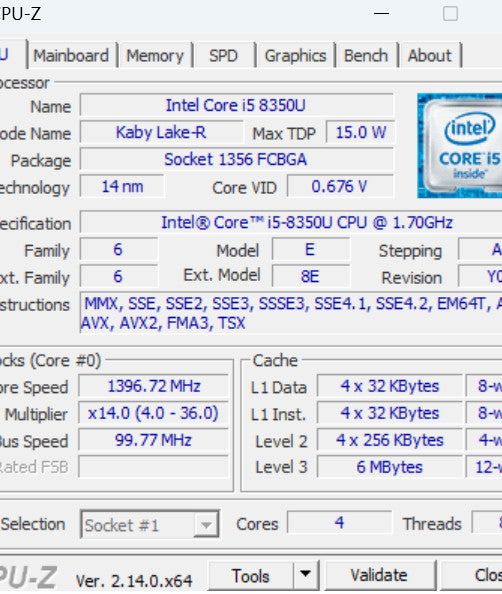Click the Instructions list box
This screenshot has width=502, height=594.
[291, 313]
